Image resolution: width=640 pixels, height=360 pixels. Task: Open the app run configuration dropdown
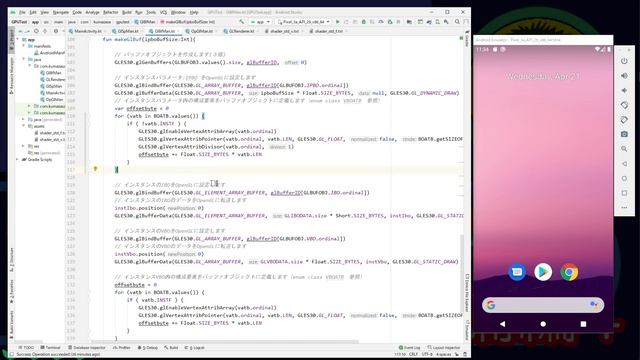point(260,22)
